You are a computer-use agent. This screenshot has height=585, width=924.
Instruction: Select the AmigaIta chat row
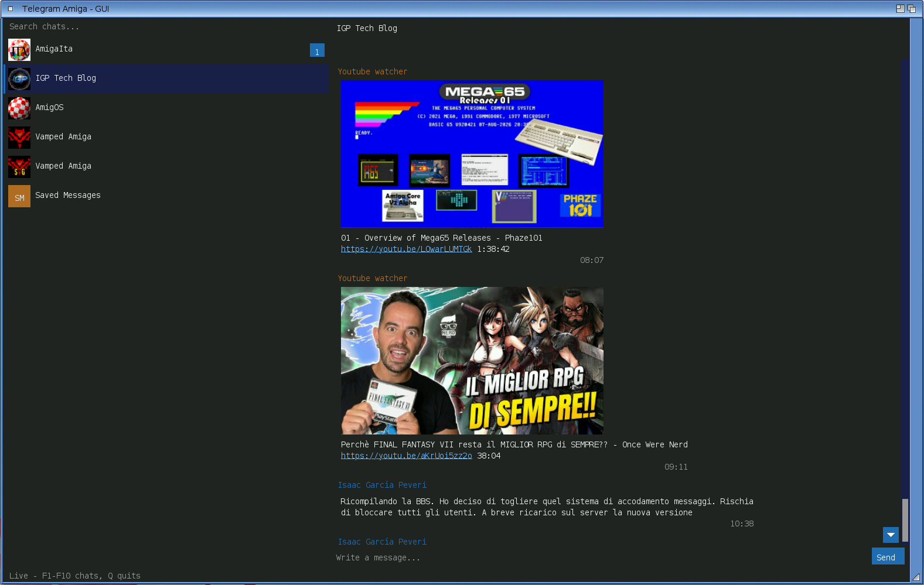coord(166,50)
